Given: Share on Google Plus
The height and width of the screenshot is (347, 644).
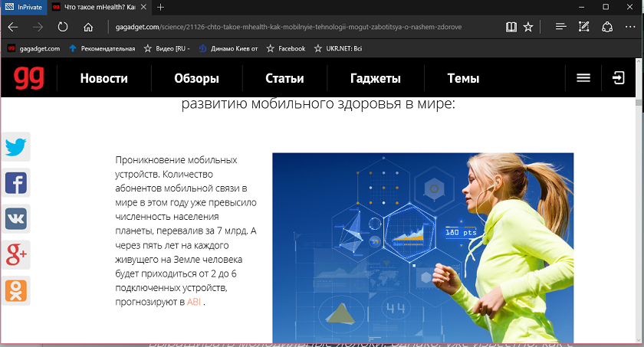Looking at the screenshot, I should [x=16, y=255].
